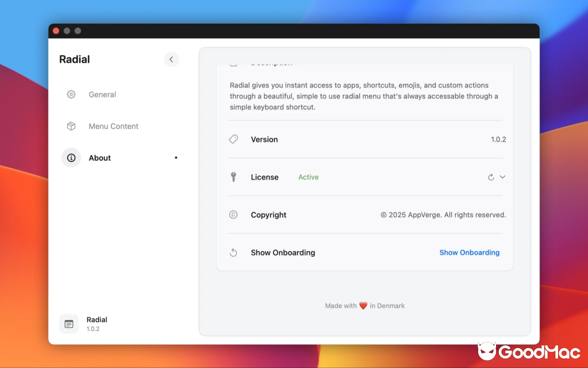Open settings via the General gear icon
The height and width of the screenshot is (368, 588).
click(x=71, y=94)
